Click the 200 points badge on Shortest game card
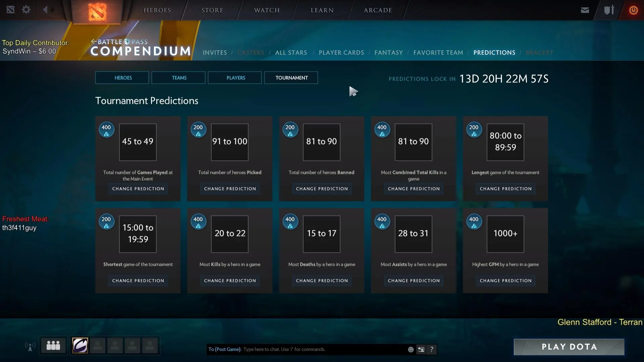 (106, 222)
